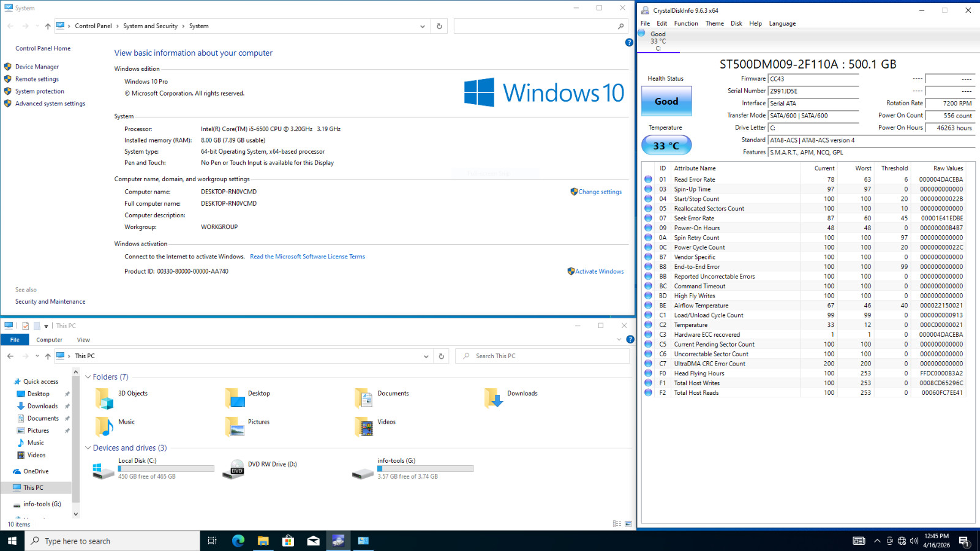Click the status orb for Read Error Rate
This screenshot has width=980, height=551.
click(648, 179)
